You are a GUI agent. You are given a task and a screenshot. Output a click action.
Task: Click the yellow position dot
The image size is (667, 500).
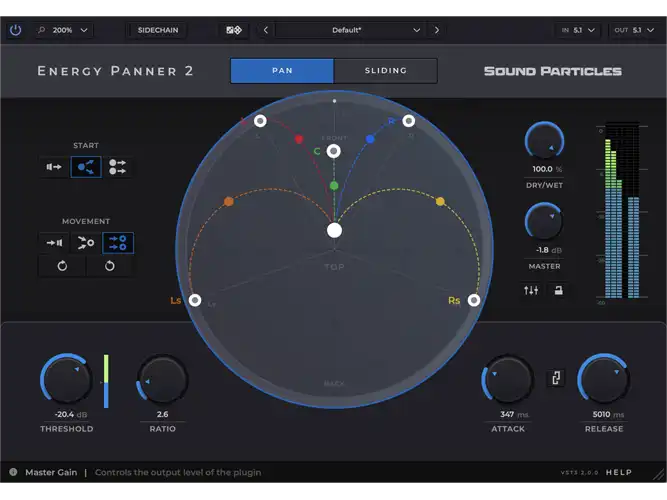pos(440,201)
